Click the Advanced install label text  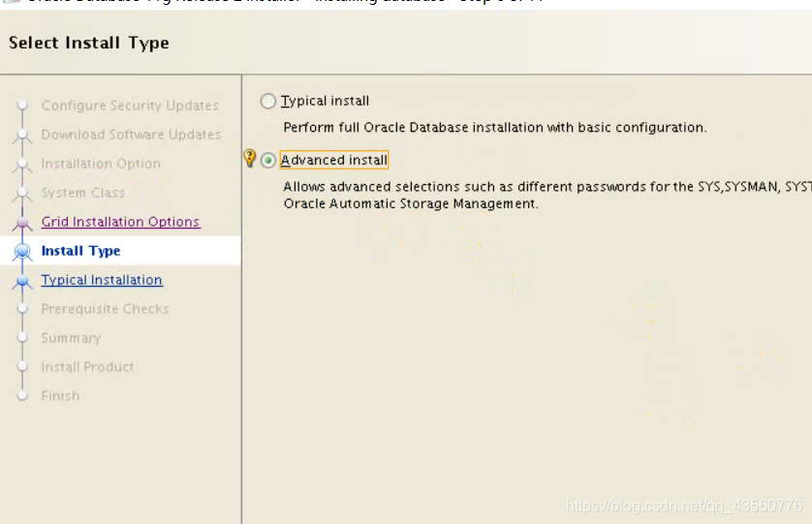coord(334,161)
